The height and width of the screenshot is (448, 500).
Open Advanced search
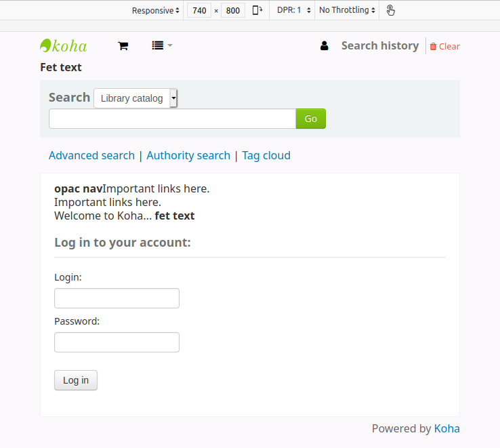coord(91,156)
